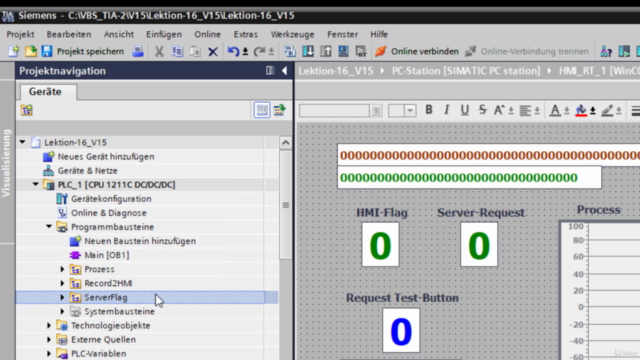Collapse the Programmbausteine folder

click(x=49, y=227)
